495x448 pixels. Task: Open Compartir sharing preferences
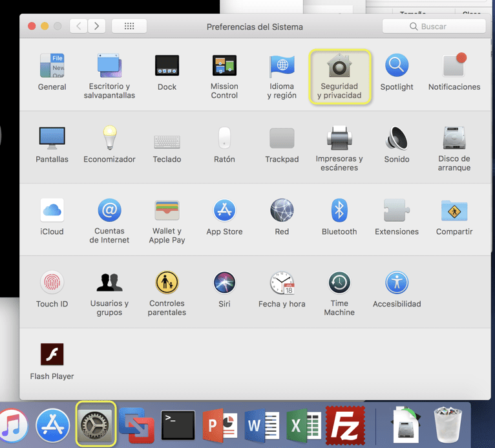click(x=454, y=217)
